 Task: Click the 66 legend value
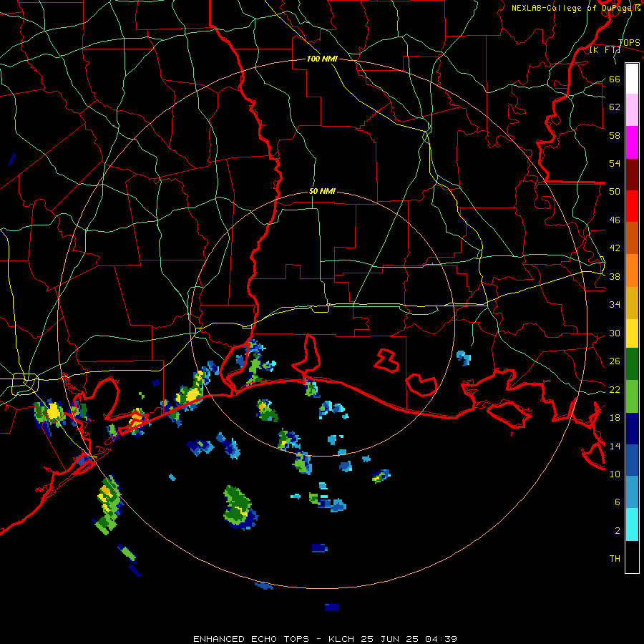point(615,79)
